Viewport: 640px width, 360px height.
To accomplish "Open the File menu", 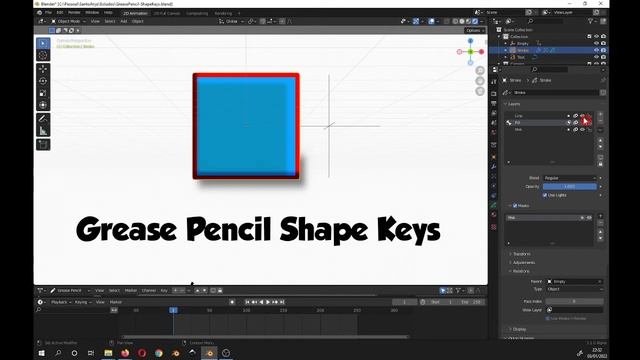I will [49, 13].
